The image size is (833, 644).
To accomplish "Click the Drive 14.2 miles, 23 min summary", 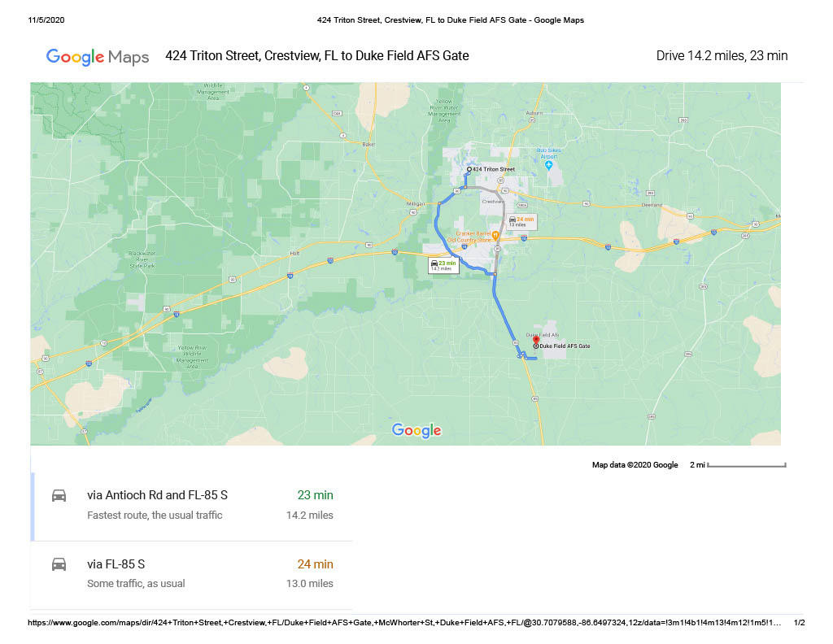I will pos(722,56).
